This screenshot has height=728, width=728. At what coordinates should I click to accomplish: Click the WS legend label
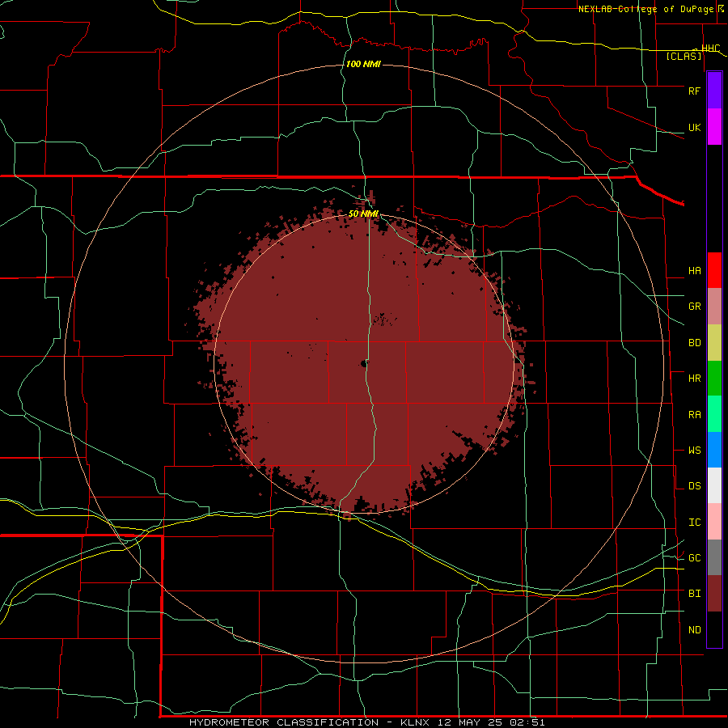tap(694, 450)
